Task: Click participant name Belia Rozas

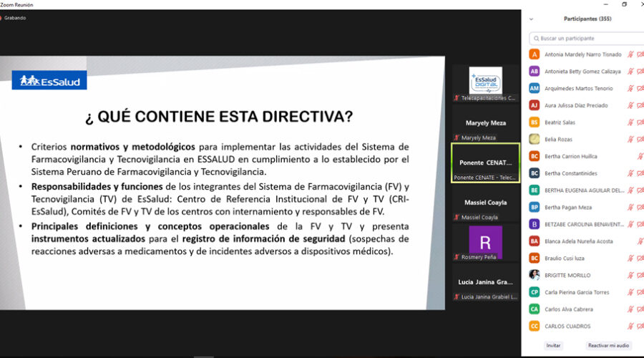Action: (558, 140)
